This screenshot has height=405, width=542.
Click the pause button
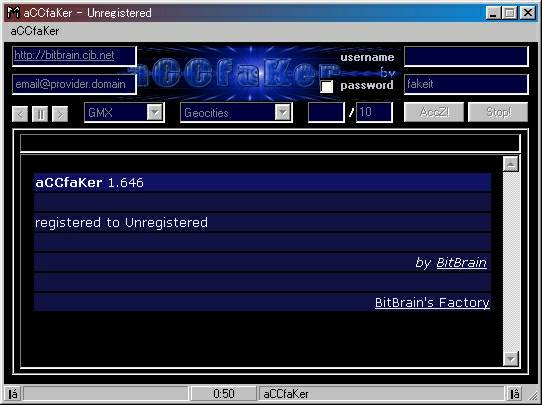point(40,114)
